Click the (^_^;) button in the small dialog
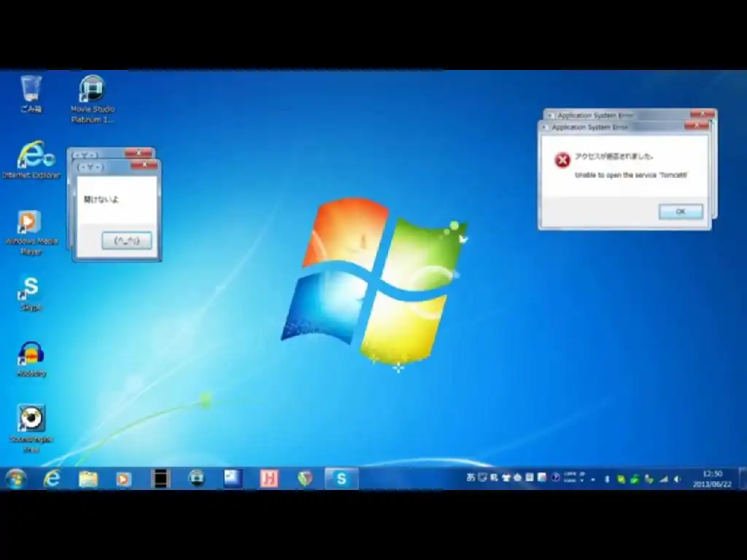 pyautogui.click(x=127, y=241)
